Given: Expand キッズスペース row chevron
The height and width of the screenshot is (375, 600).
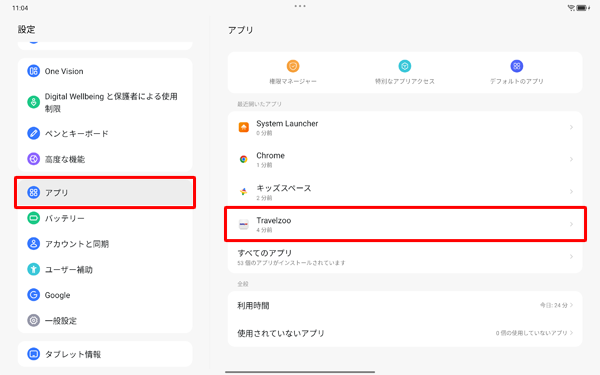Looking at the screenshot, I should coord(571,192).
